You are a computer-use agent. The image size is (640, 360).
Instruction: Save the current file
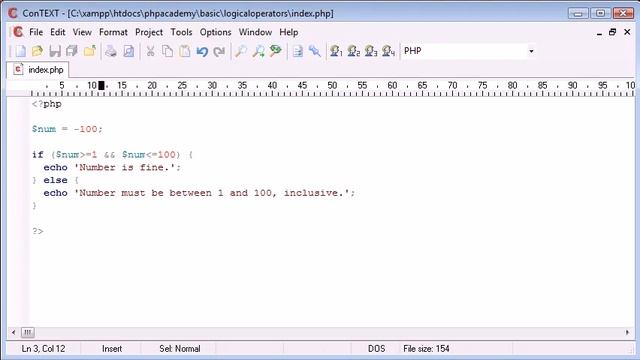tap(55, 51)
